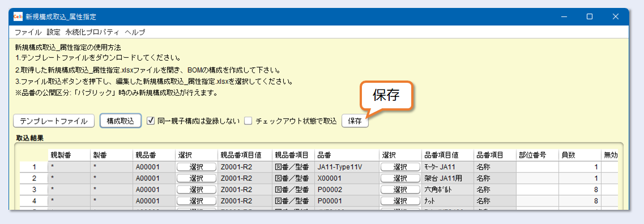Click the 保存 button
The height and width of the screenshot is (224, 644).
coord(355,121)
